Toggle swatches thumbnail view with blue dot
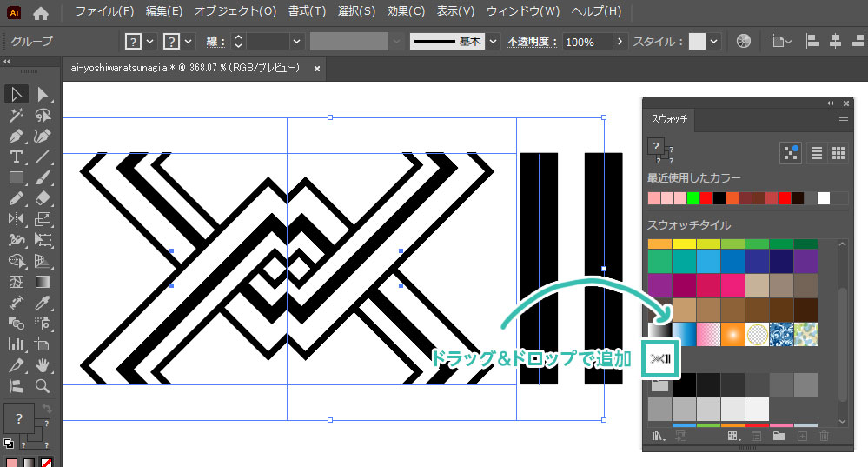The height and width of the screenshot is (467, 868). tap(792, 153)
